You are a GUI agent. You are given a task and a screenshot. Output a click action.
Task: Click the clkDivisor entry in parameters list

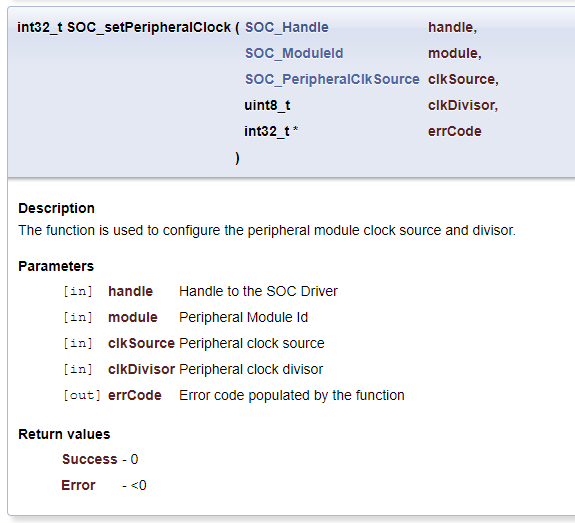142,369
